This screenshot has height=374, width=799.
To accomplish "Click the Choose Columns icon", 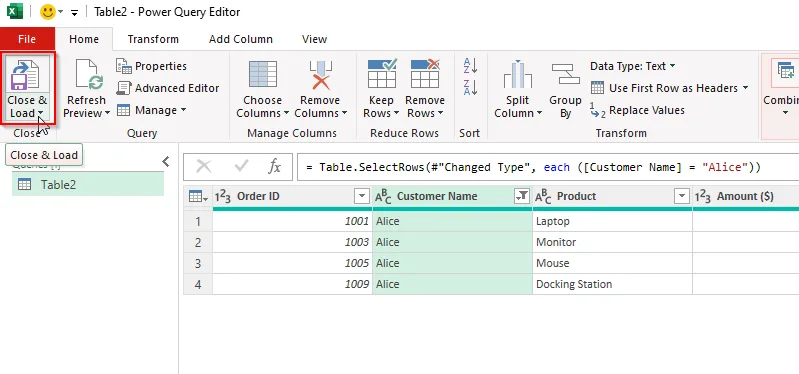I will coord(262,74).
